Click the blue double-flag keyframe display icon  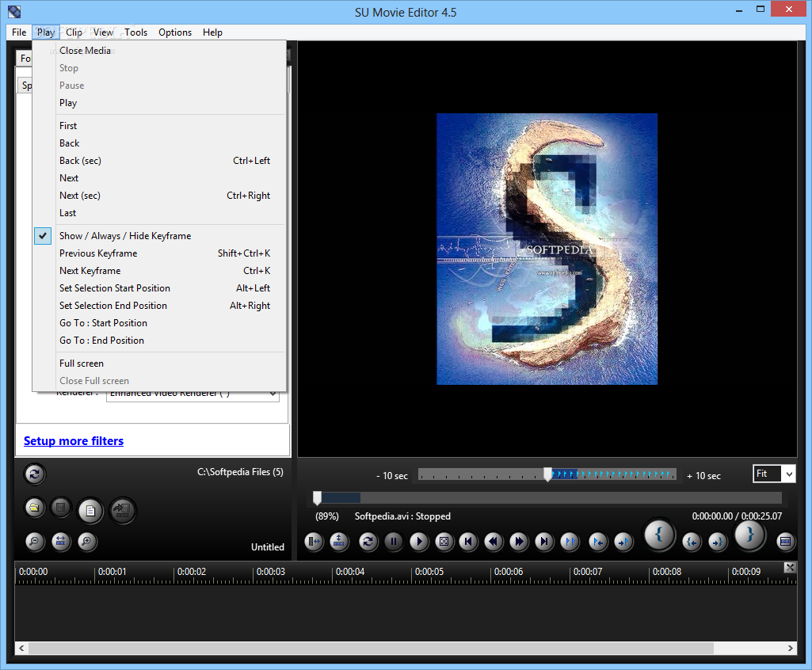(x=570, y=542)
